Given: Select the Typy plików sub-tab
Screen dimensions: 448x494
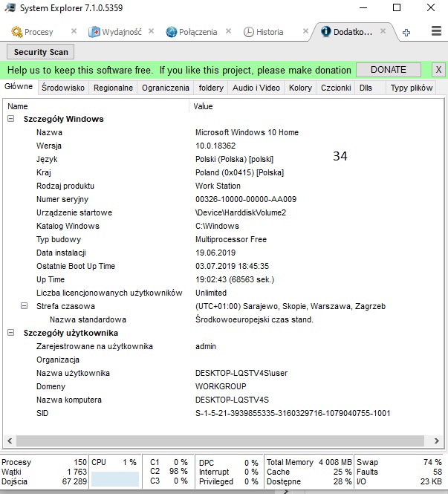Looking at the screenshot, I should [x=412, y=88].
